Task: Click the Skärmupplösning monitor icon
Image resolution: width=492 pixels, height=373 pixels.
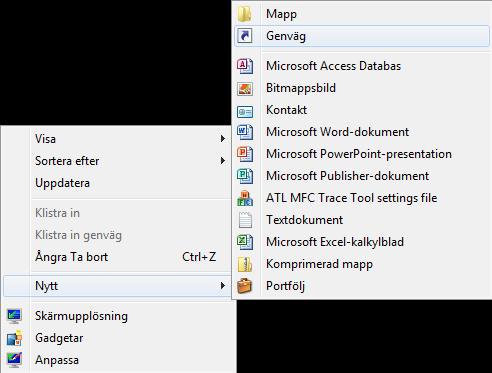Action: [x=14, y=316]
